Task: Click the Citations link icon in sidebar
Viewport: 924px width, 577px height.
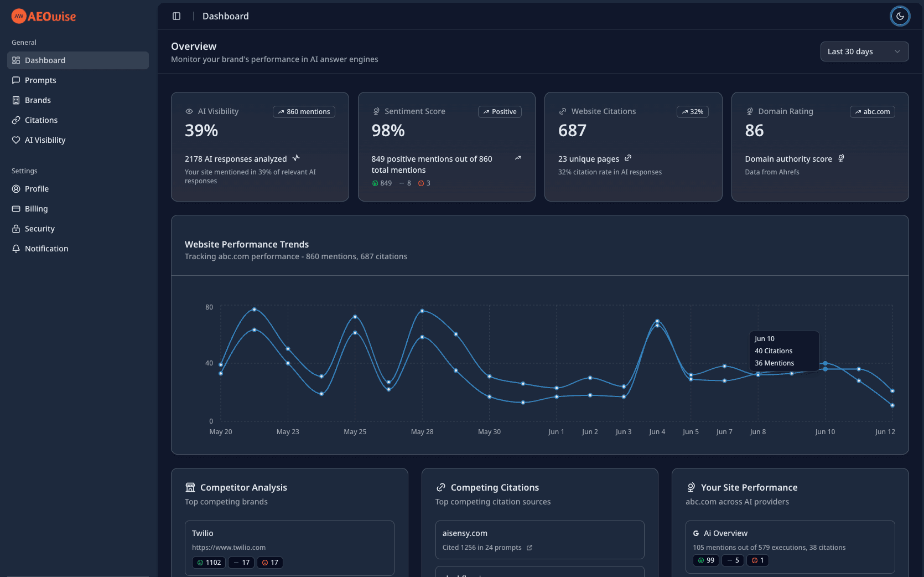Action: click(16, 120)
